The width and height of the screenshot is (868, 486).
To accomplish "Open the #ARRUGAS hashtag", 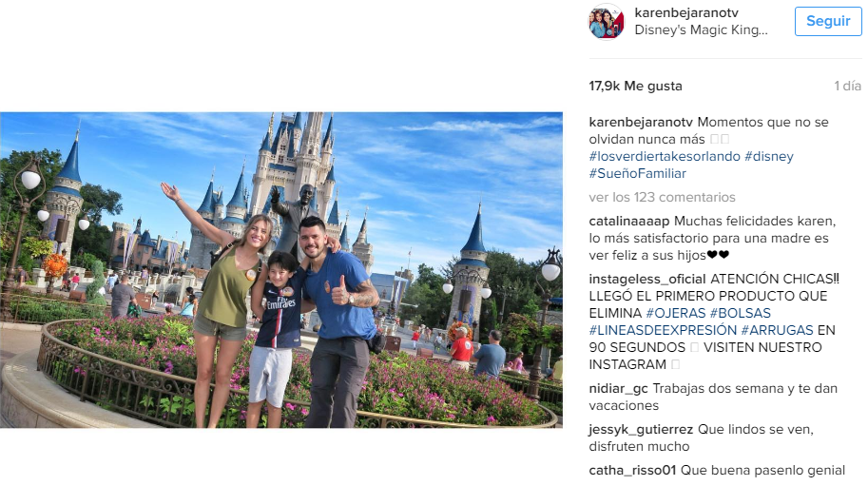I will coord(777,330).
